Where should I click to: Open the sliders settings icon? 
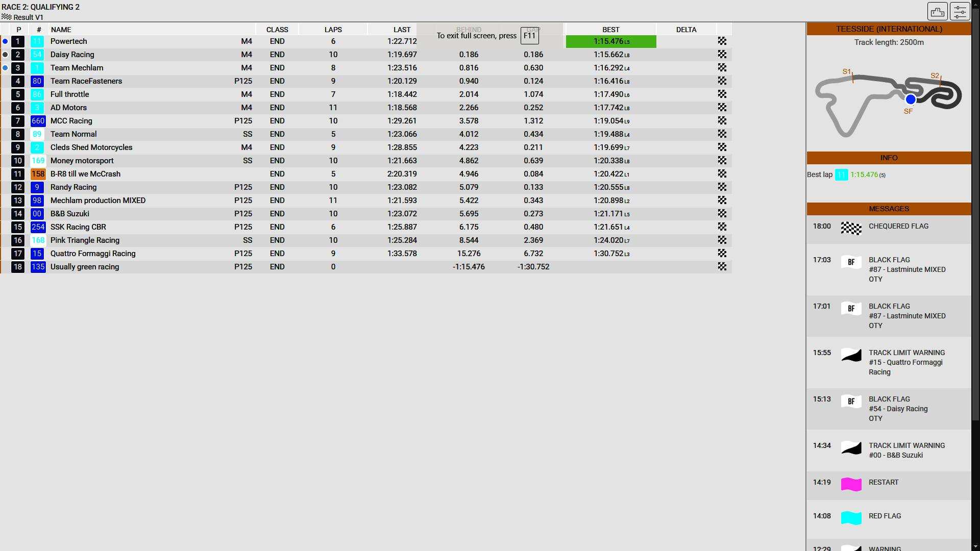(960, 11)
